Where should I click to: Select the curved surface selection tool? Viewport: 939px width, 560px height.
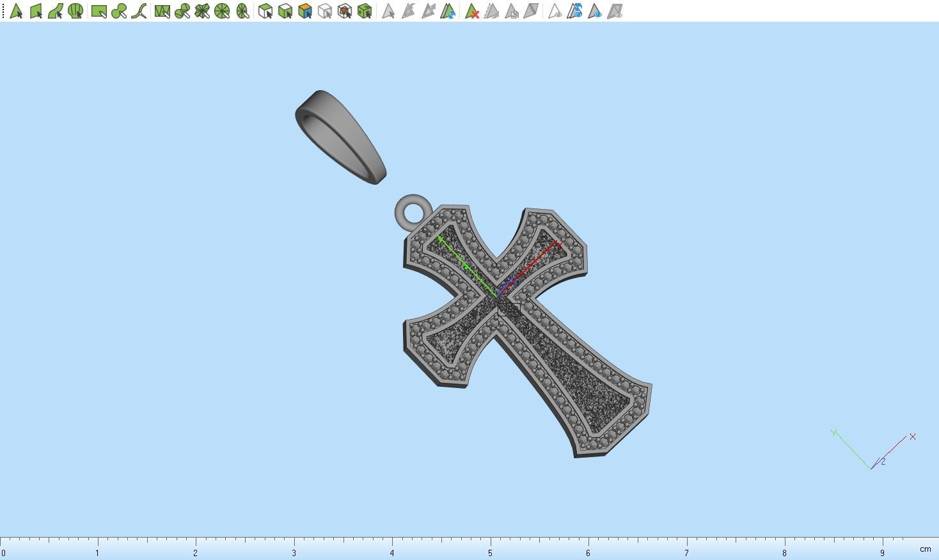[56, 11]
